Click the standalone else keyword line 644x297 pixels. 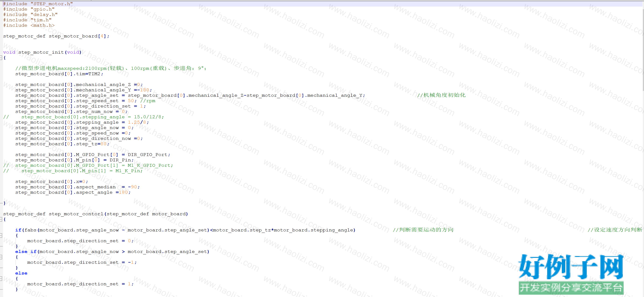click(21, 273)
